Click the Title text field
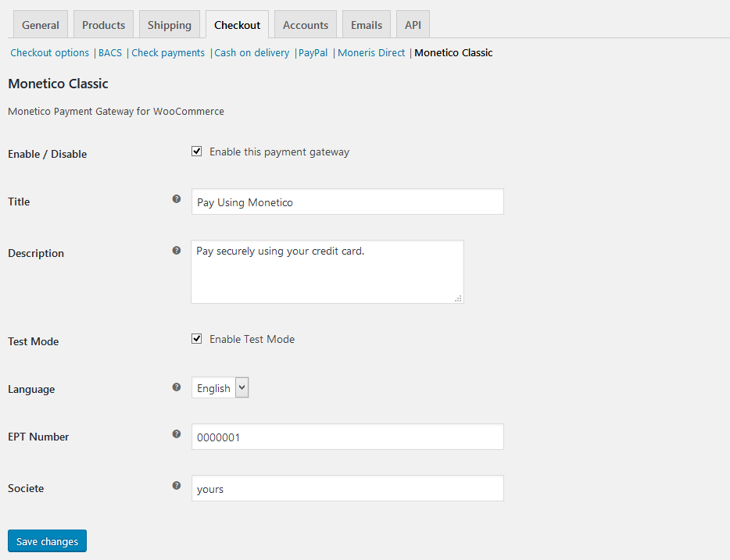Viewport: 730px width, 560px height. (347, 202)
